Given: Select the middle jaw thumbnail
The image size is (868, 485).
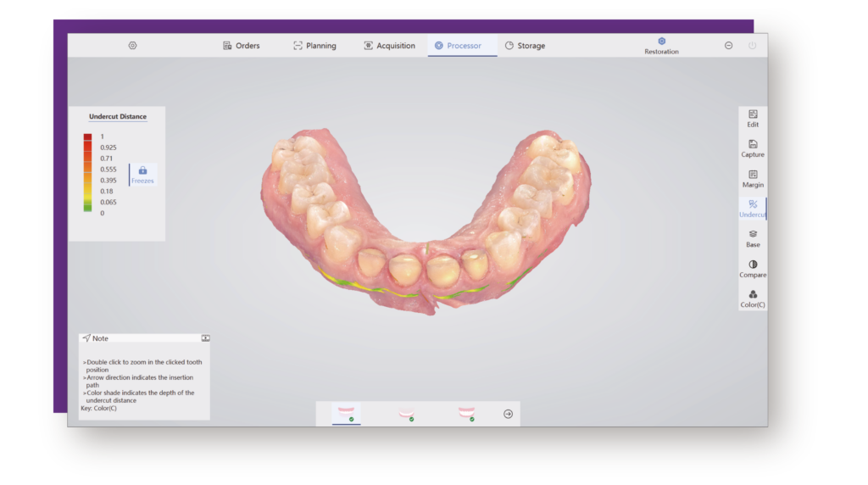Looking at the screenshot, I should click(x=407, y=414).
